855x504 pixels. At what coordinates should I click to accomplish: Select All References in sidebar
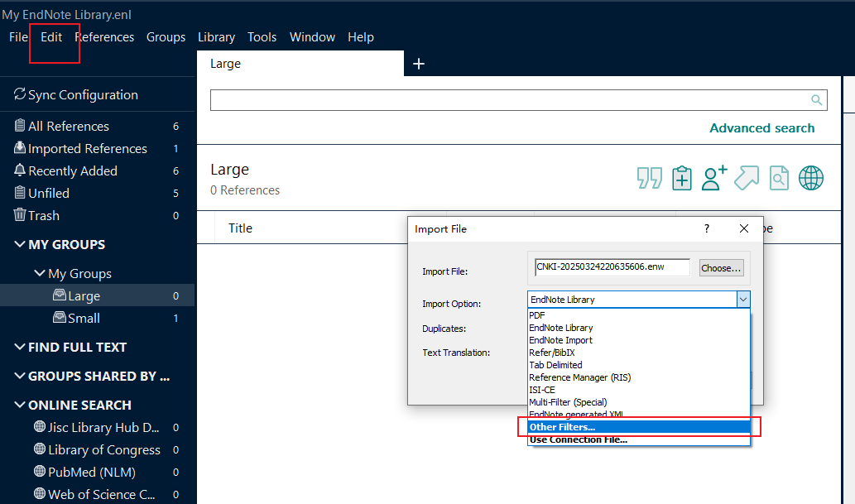click(x=97, y=126)
